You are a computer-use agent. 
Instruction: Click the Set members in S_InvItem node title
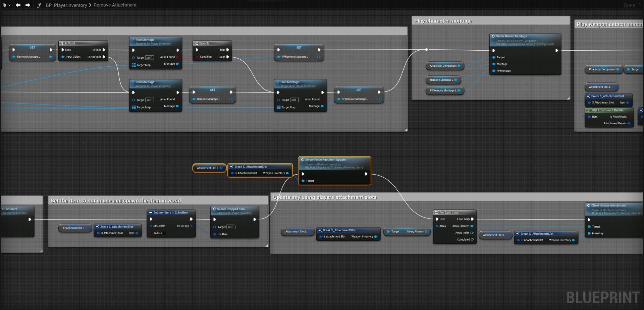pos(170,213)
